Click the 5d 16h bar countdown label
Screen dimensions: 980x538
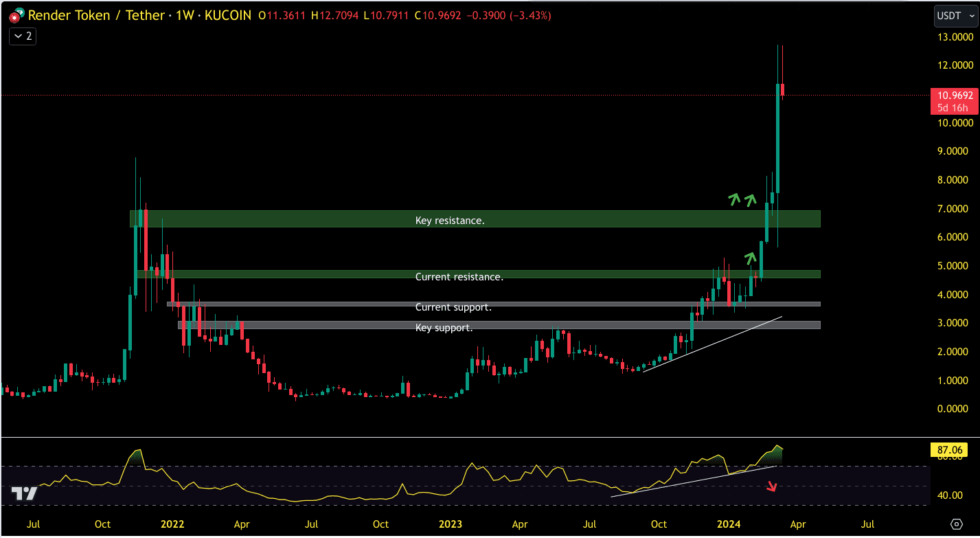(x=952, y=108)
